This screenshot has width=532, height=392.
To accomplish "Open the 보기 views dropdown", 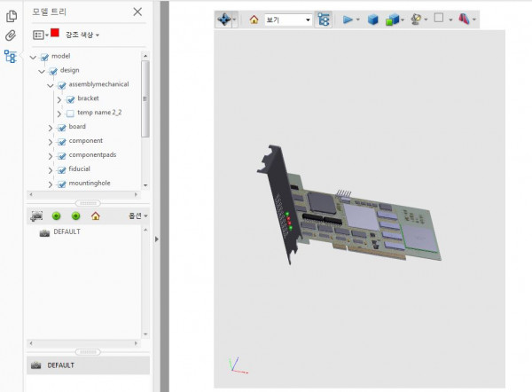I will coord(289,19).
